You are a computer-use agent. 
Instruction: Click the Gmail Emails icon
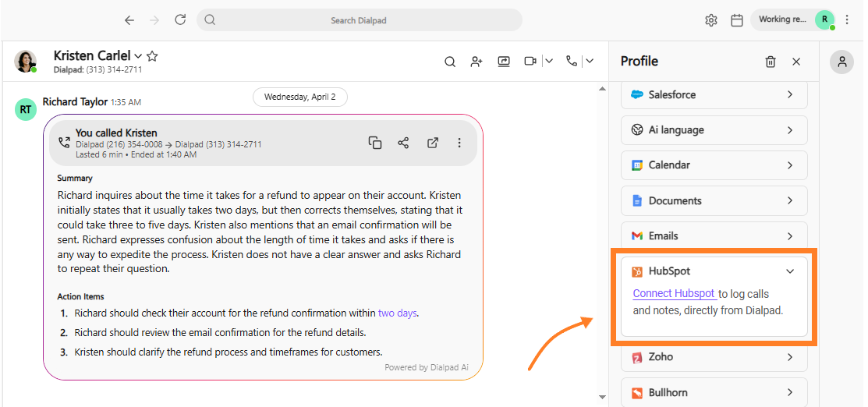pyautogui.click(x=637, y=236)
